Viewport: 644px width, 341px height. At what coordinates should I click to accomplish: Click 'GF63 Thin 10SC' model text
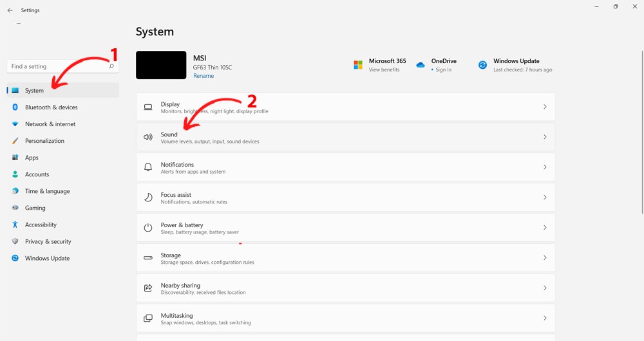213,68
